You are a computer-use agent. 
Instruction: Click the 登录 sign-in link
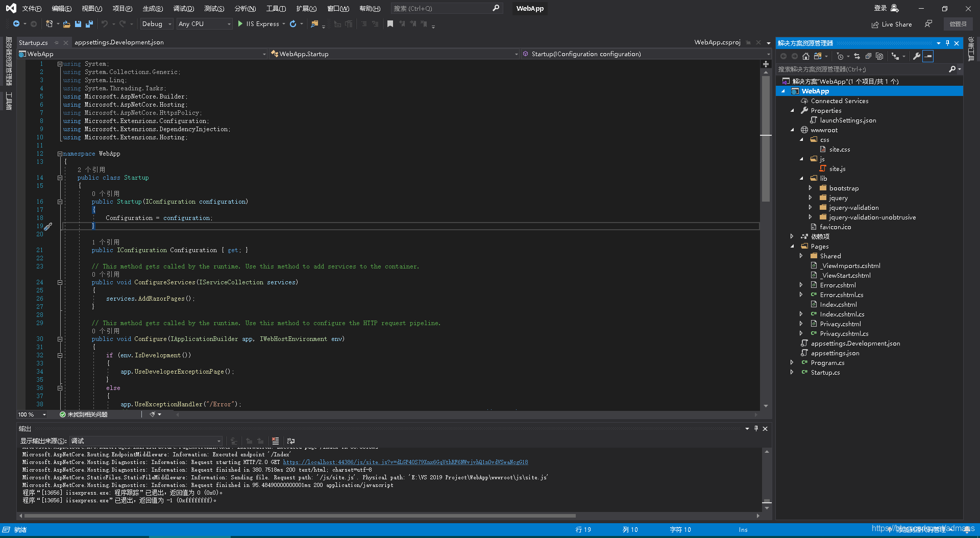click(880, 8)
